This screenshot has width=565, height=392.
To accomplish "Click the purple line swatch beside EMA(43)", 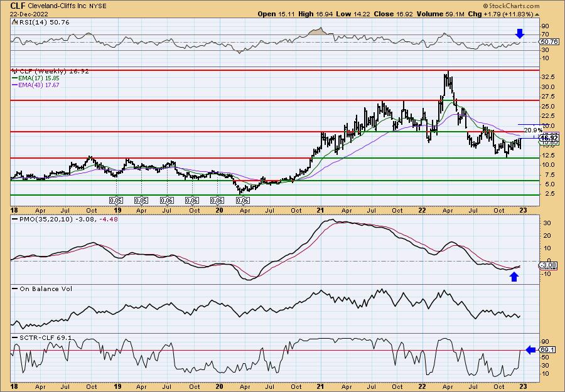I will tap(15, 85).
